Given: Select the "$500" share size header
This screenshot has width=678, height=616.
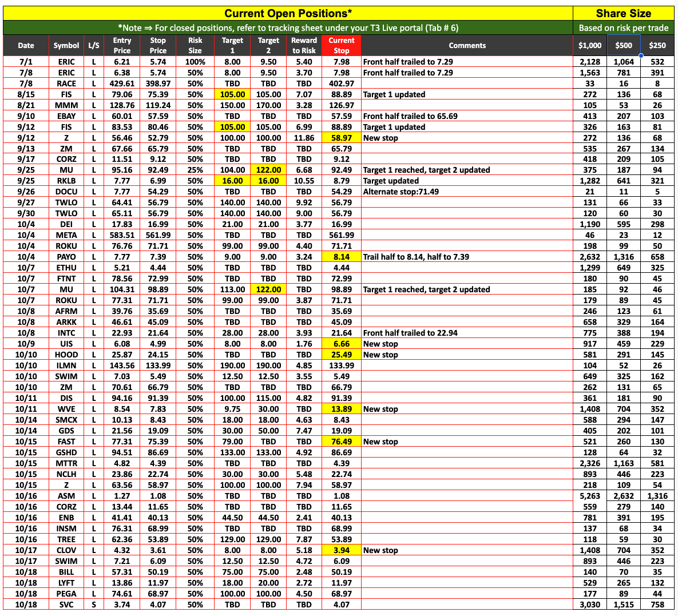Looking at the screenshot, I should 623,46.
